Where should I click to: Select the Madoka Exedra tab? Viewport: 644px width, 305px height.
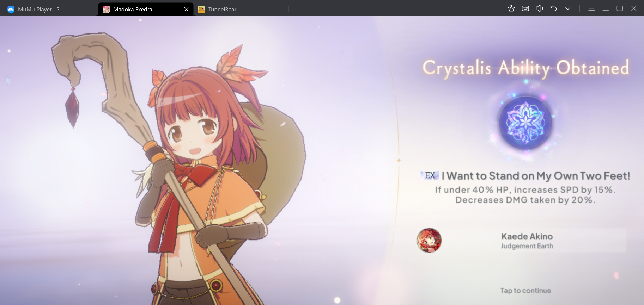(145, 9)
